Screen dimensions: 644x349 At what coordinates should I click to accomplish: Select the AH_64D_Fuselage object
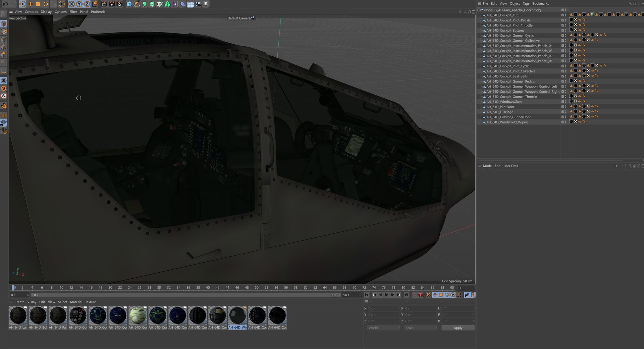click(500, 112)
